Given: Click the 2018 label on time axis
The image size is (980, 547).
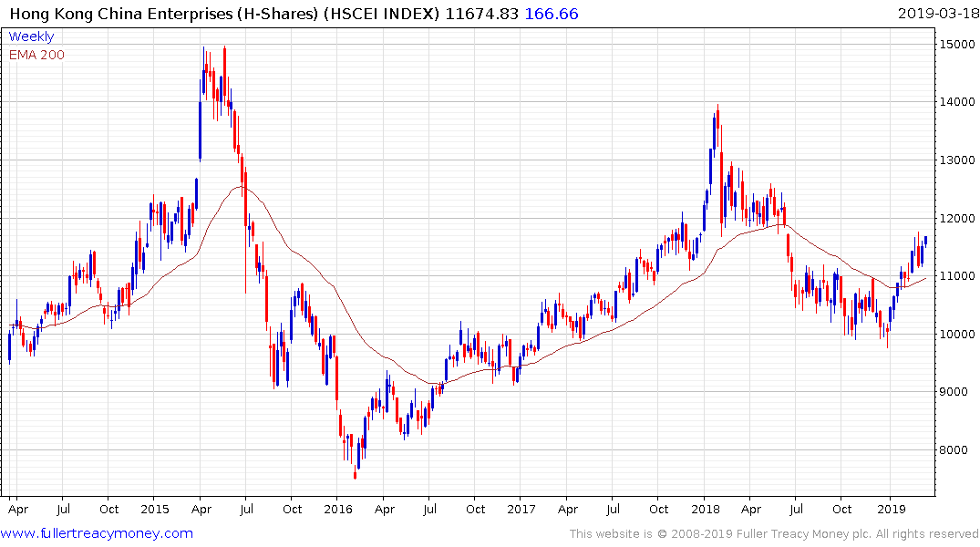Looking at the screenshot, I should click(x=704, y=509).
